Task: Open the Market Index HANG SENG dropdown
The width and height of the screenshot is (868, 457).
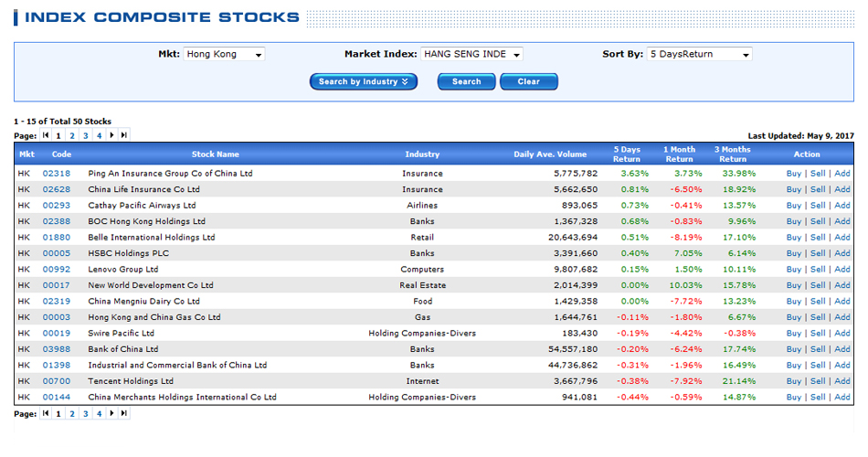Action: [x=471, y=54]
